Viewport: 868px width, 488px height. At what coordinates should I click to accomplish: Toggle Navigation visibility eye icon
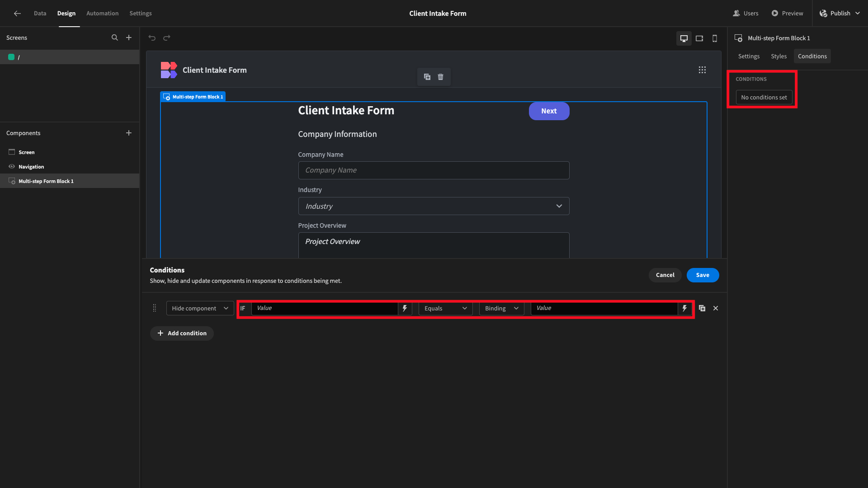[x=12, y=167]
